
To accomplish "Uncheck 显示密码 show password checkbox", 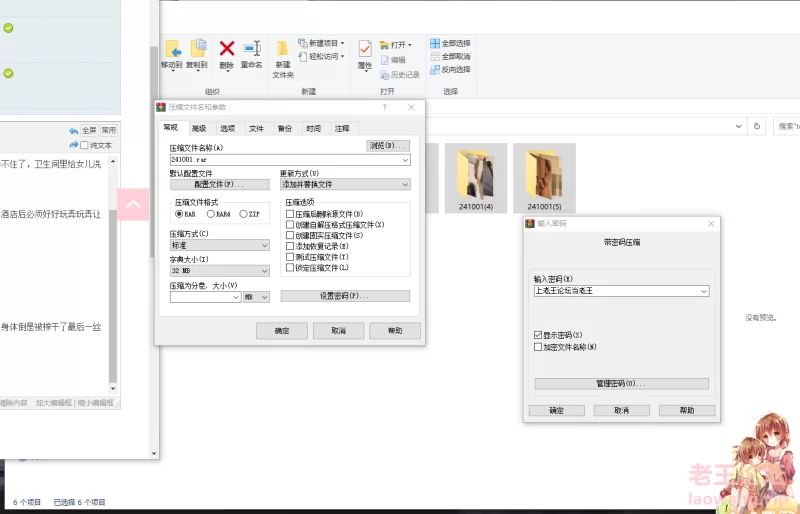I will 538,335.
